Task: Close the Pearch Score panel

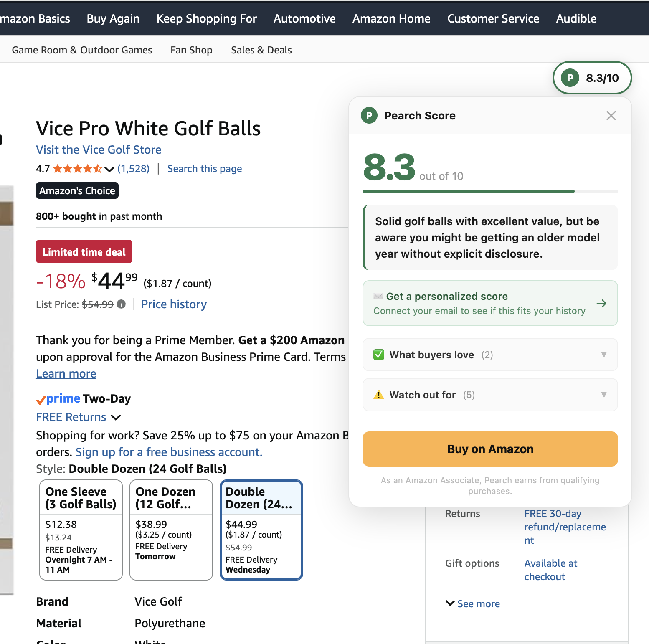Action: [x=611, y=116]
